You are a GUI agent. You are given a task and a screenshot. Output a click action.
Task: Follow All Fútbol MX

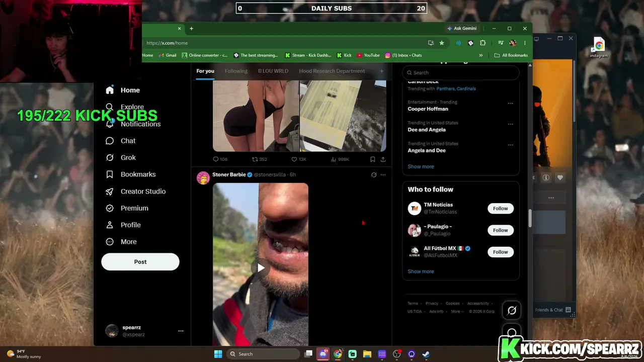tap(501, 252)
